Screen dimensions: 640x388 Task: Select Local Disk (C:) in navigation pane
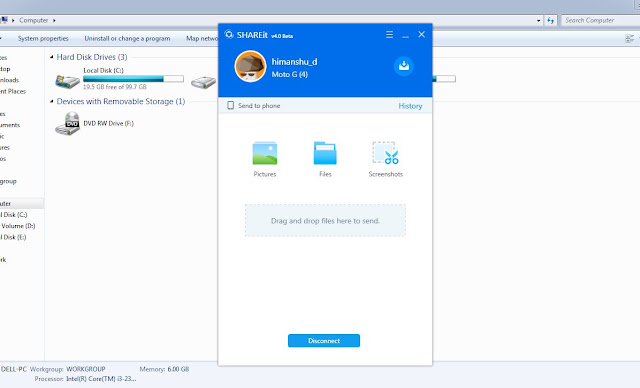14,215
